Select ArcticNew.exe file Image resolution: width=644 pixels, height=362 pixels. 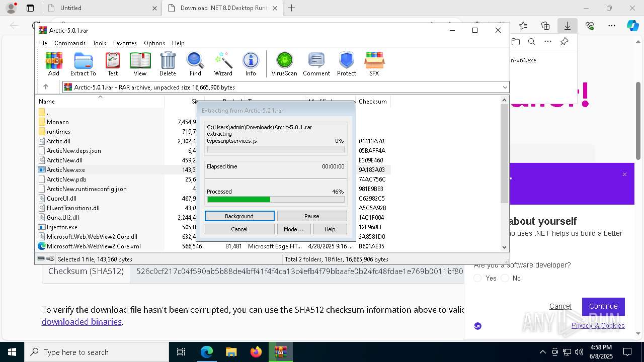tap(65, 169)
